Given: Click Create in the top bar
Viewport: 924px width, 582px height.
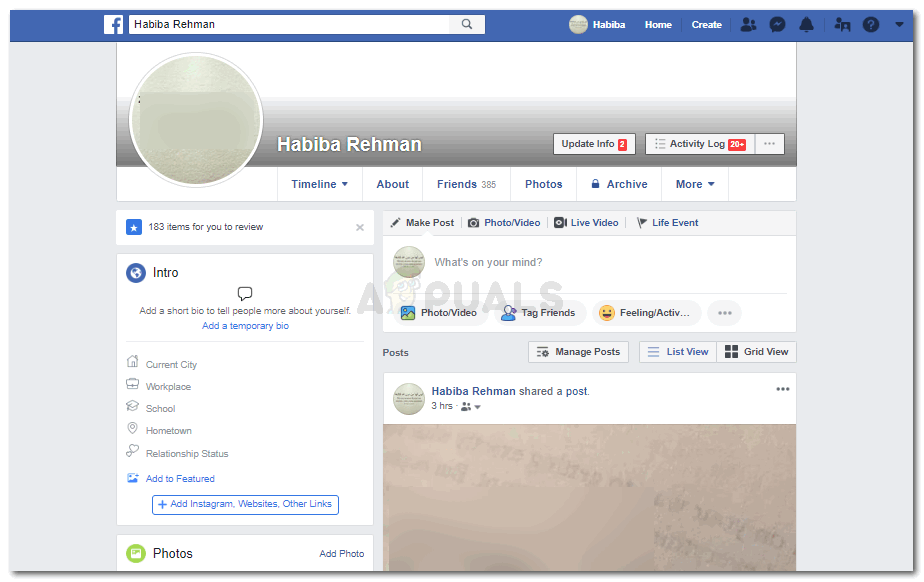Looking at the screenshot, I should coord(707,25).
